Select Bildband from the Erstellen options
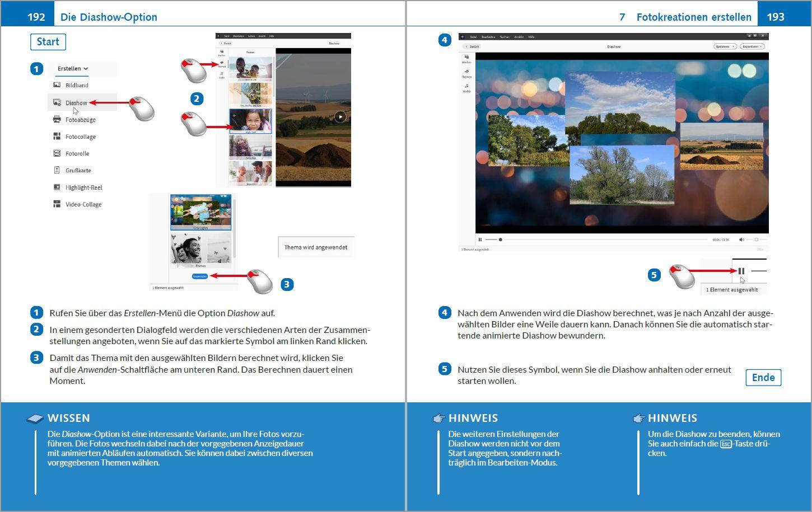 coord(58,84)
